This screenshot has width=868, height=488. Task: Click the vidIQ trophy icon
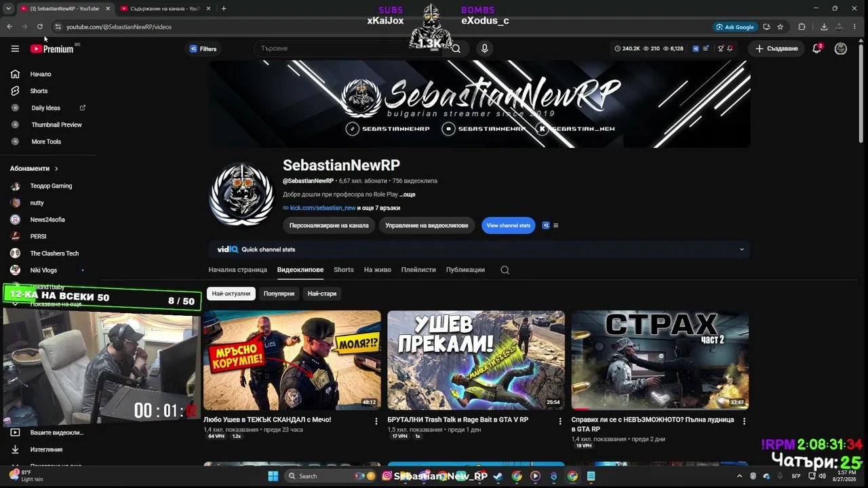click(720, 49)
